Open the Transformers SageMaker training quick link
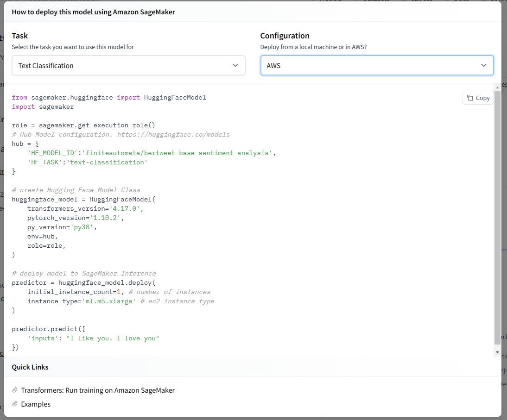The width and height of the screenshot is (507, 420). pyautogui.click(x=97, y=390)
